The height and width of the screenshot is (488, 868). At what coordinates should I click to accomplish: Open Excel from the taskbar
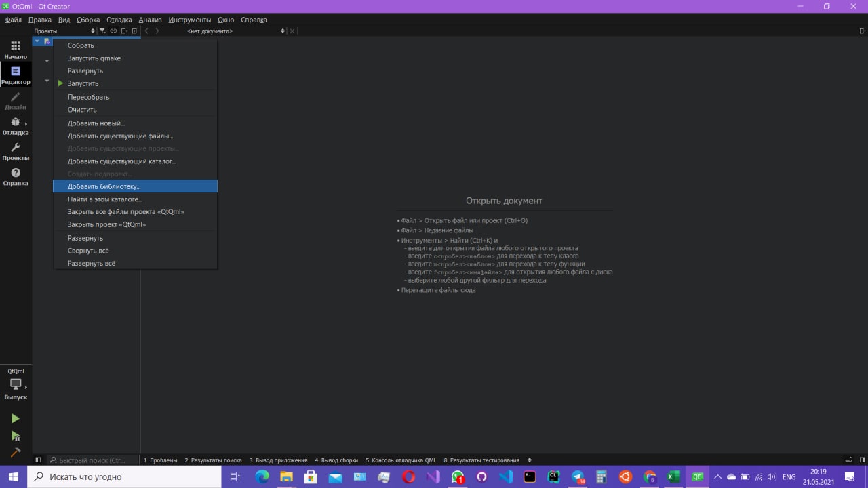(x=673, y=476)
